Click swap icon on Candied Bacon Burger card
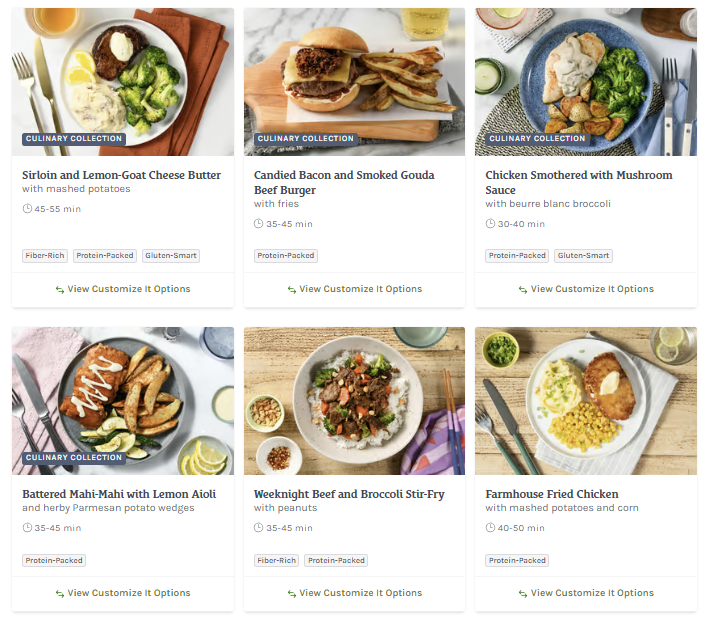The width and height of the screenshot is (703, 618). tap(292, 290)
